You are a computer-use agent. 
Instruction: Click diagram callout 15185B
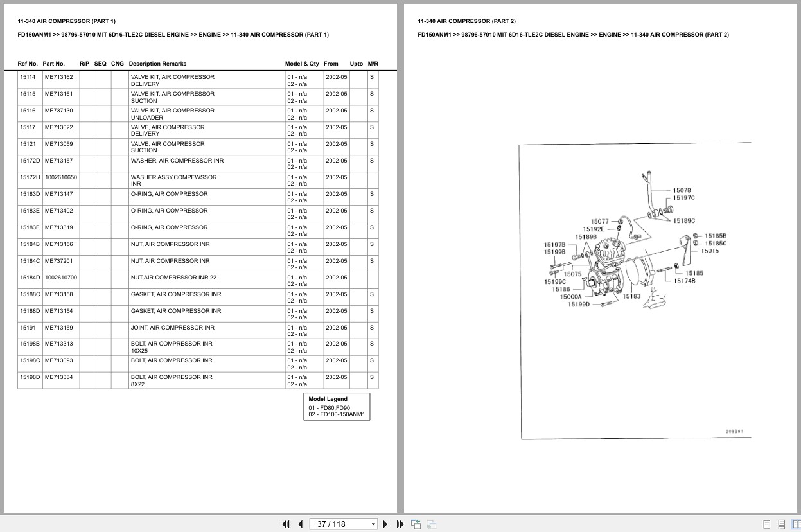pyautogui.click(x=716, y=236)
